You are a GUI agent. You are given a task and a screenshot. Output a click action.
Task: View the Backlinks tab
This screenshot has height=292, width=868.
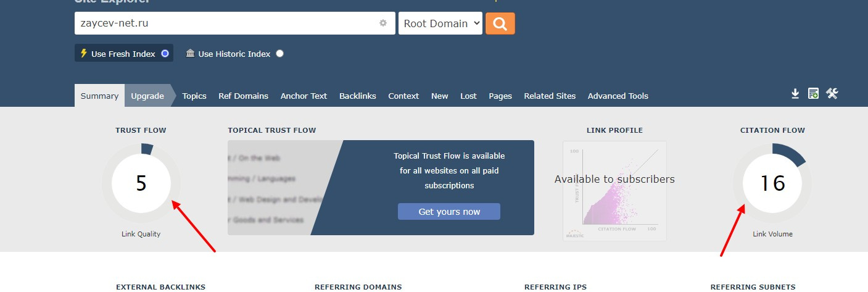coord(358,96)
